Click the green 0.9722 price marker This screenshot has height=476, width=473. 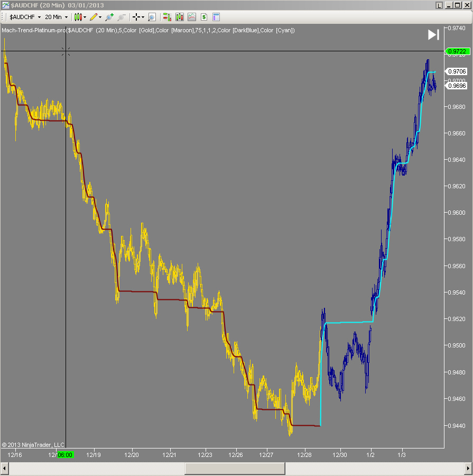click(x=457, y=52)
